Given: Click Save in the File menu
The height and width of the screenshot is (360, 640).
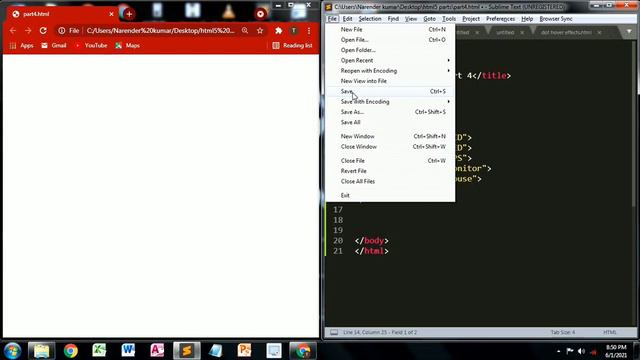Looking at the screenshot, I should pos(390,91).
